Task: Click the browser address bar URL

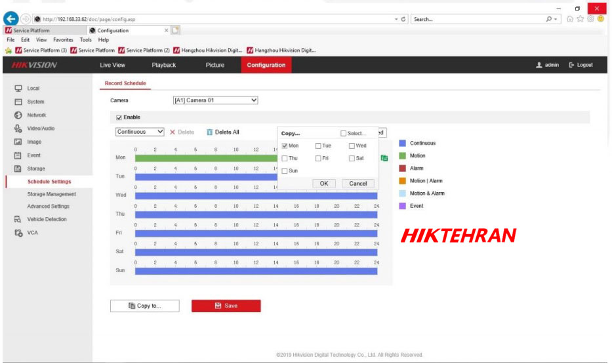Action: (89, 19)
